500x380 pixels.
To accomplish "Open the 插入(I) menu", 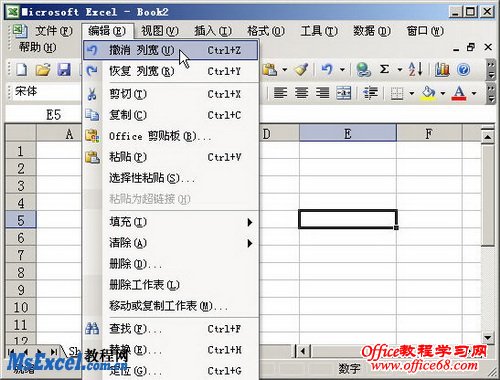I will click(213, 31).
